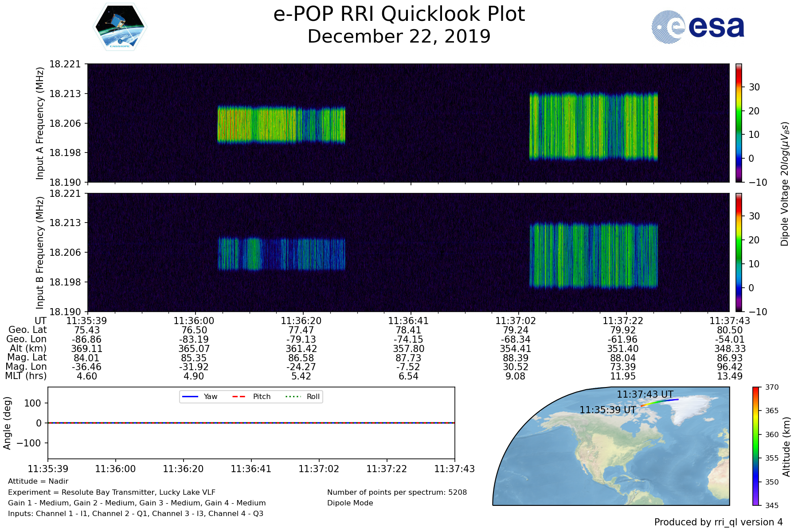
Task: Click the "Attitude = Nadir" text
Action: click(x=38, y=481)
